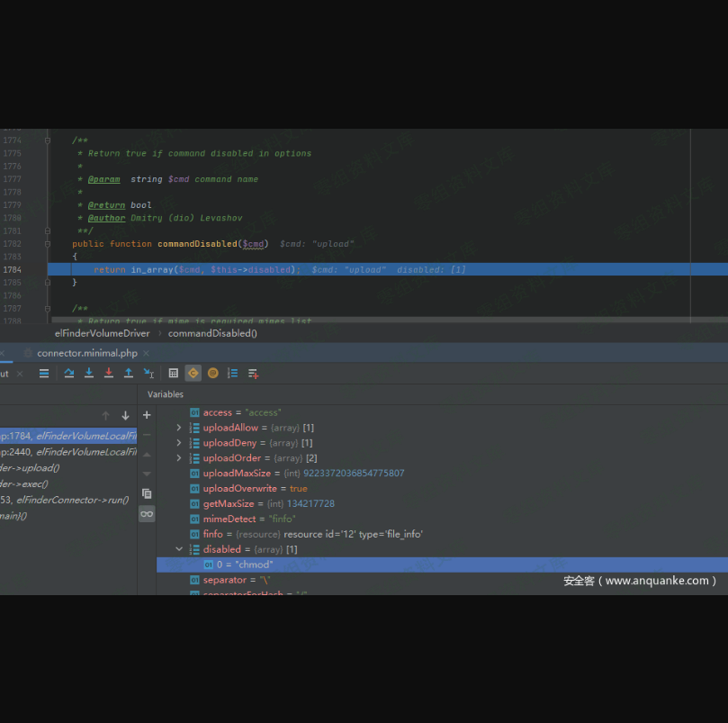The image size is (728, 723).
Task: Click the copy icon beside Variables list
Action: click(147, 493)
